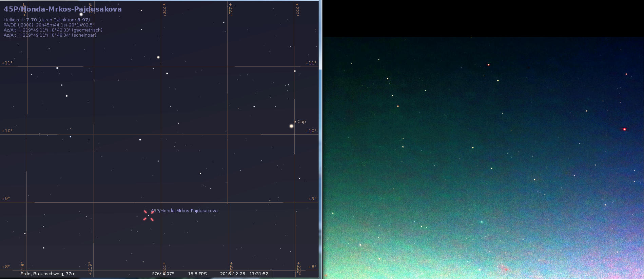This screenshot has width=644, height=279.
Task: Click the υ Cap star label
Action: (x=299, y=121)
